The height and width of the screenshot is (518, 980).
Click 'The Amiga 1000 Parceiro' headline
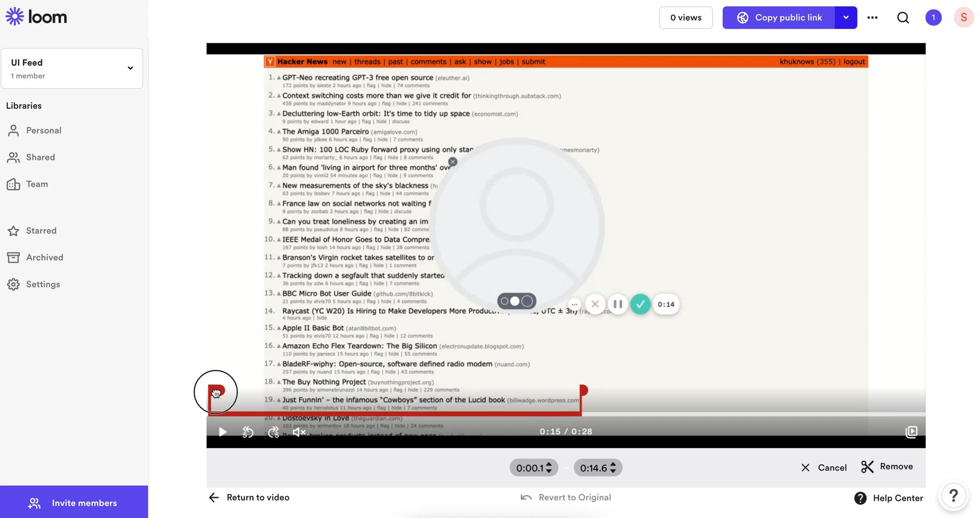(x=326, y=132)
